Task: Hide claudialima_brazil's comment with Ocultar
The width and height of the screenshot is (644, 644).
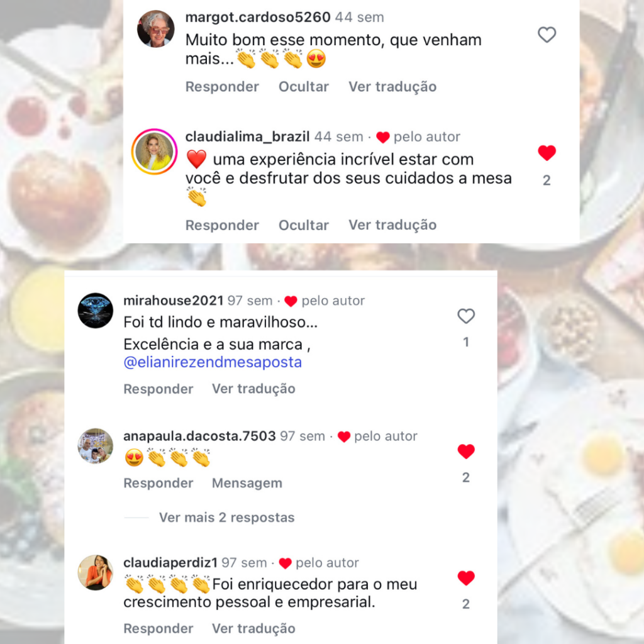Action: [x=304, y=225]
